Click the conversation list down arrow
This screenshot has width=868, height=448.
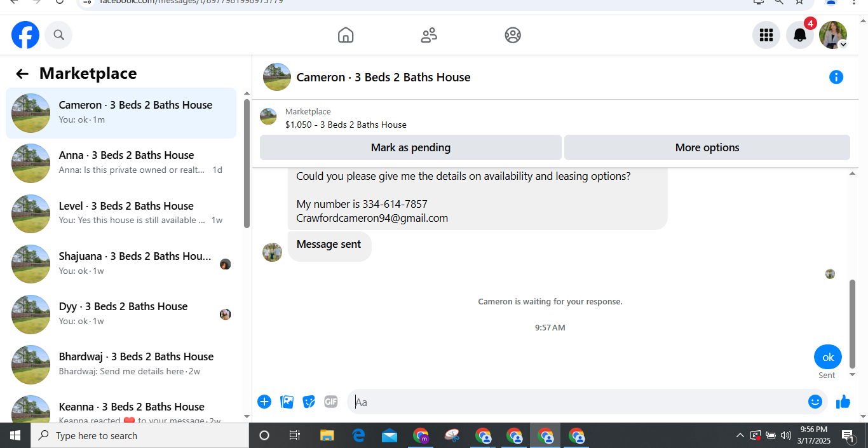point(247,417)
